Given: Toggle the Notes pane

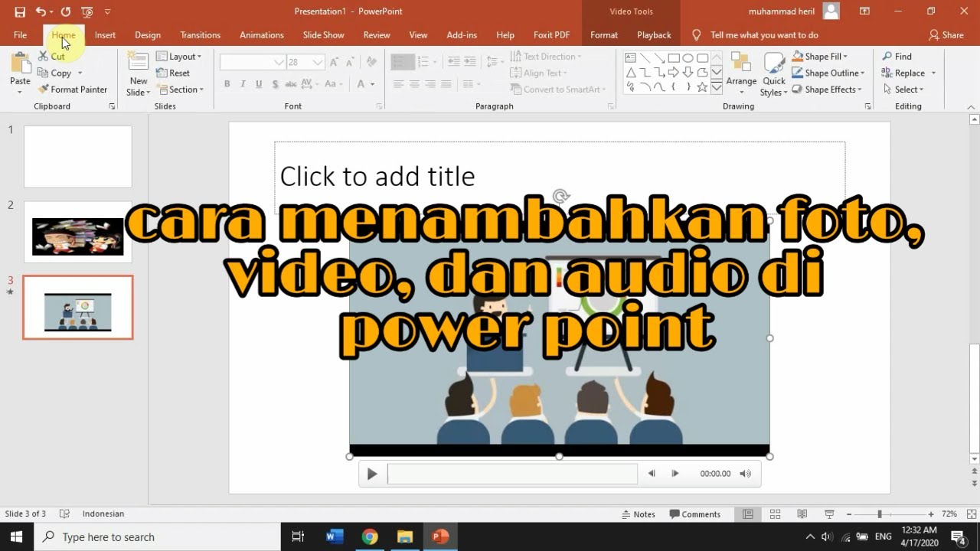Looking at the screenshot, I should [639, 514].
